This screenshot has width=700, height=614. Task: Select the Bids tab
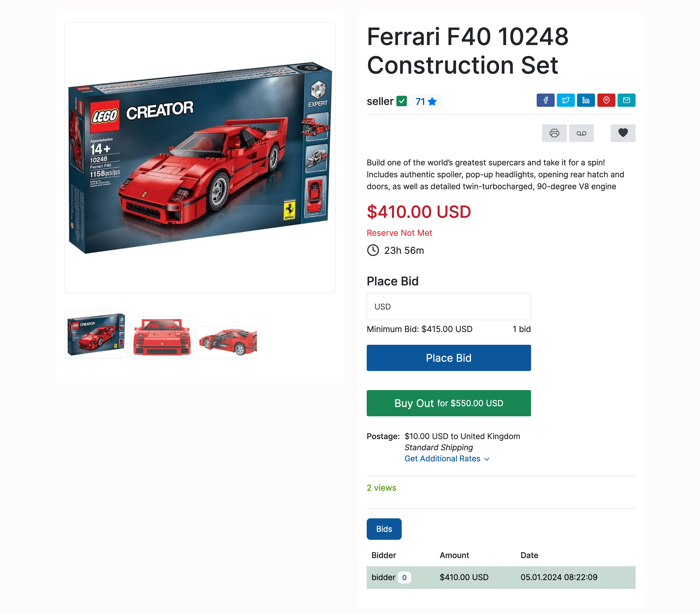click(x=384, y=529)
